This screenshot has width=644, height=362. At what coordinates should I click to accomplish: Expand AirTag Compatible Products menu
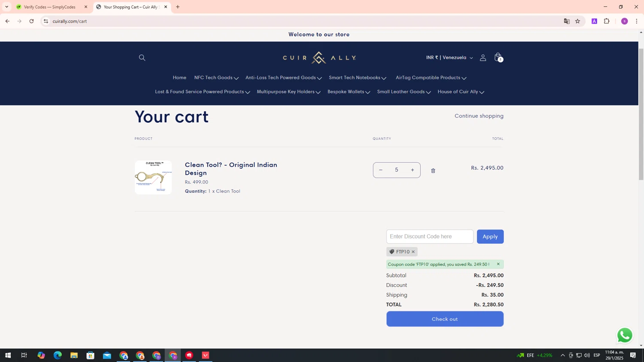(x=431, y=78)
